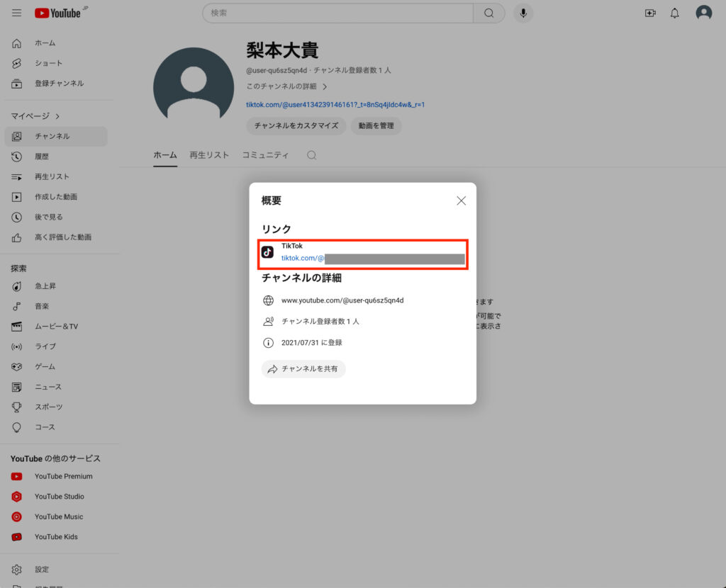Search within channel magnifier icon

point(311,155)
